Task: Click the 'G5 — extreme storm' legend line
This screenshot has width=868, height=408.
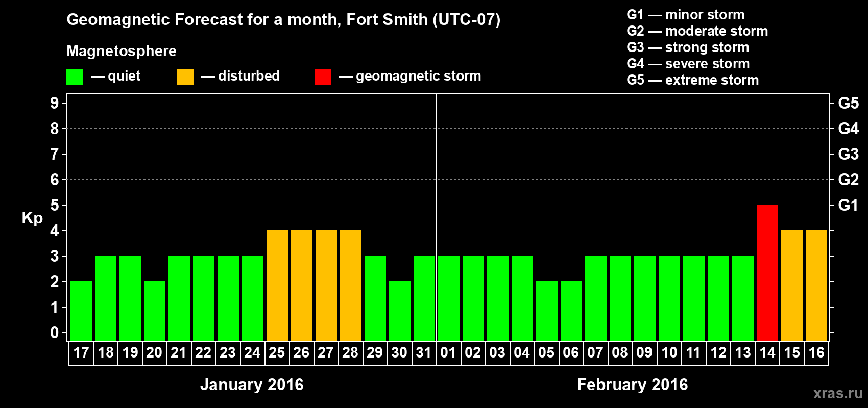Action: (693, 80)
